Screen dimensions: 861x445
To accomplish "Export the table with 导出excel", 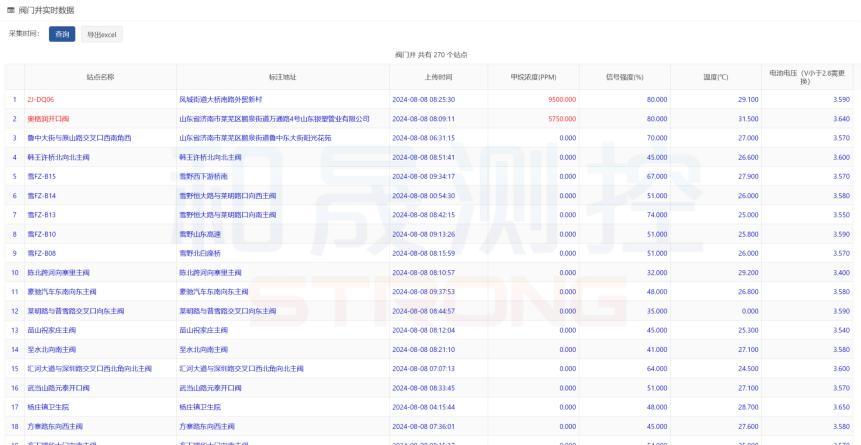I will pyautogui.click(x=102, y=34).
